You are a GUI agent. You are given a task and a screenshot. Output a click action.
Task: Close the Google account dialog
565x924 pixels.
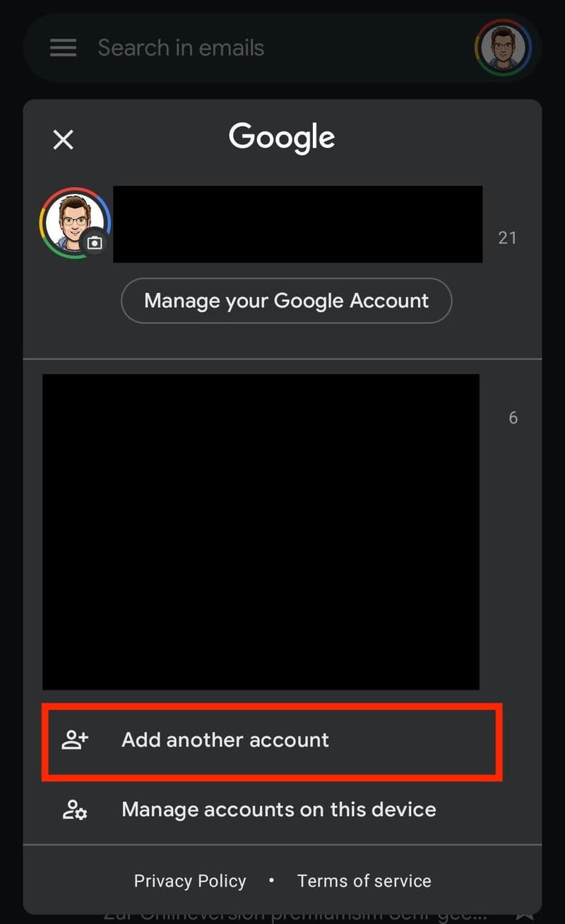tap(64, 140)
